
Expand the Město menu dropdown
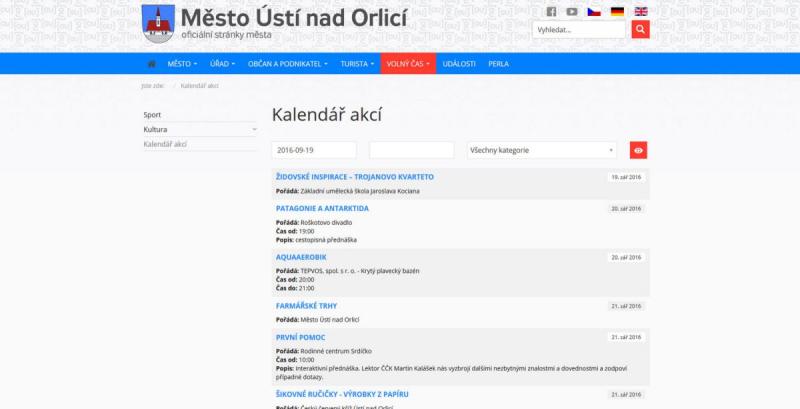point(182,63)
